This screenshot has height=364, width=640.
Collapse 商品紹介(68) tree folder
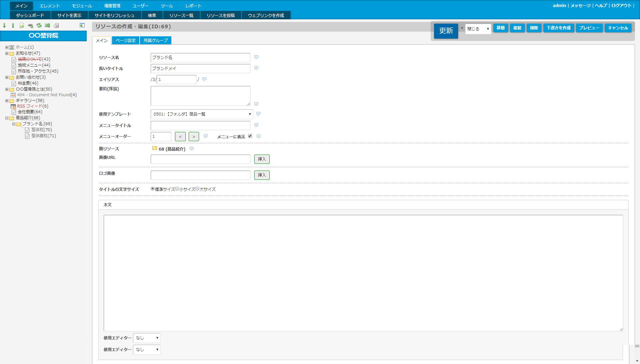click(7, 118)
